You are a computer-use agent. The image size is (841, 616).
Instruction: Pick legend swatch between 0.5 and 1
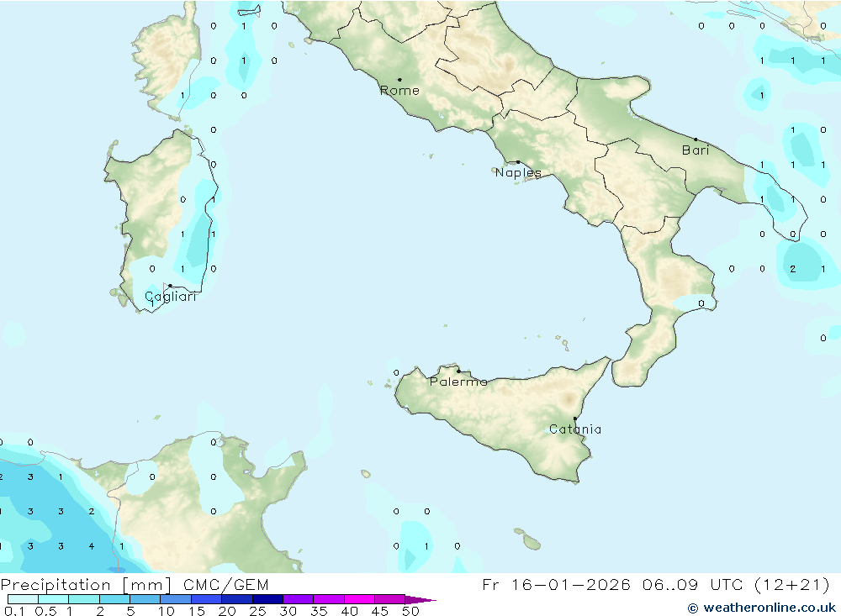point(54,599)
